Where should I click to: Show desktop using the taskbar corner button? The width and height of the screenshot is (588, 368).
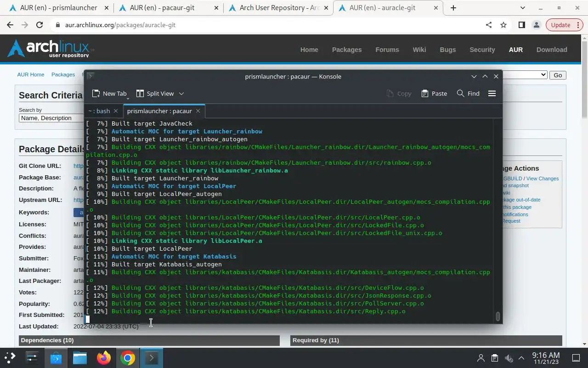(576, 358)
